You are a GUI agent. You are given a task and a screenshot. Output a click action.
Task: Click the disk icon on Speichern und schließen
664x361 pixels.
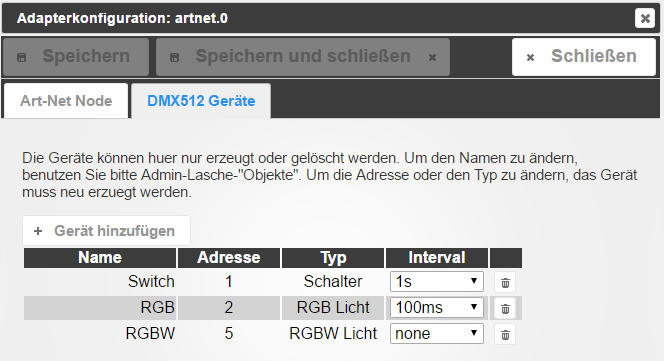pyautogui.click(x=174, y=57)
